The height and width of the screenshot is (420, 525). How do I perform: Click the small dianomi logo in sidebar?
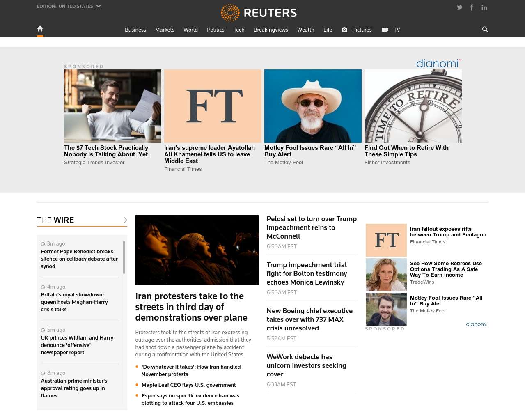click(x=477, y=324)
